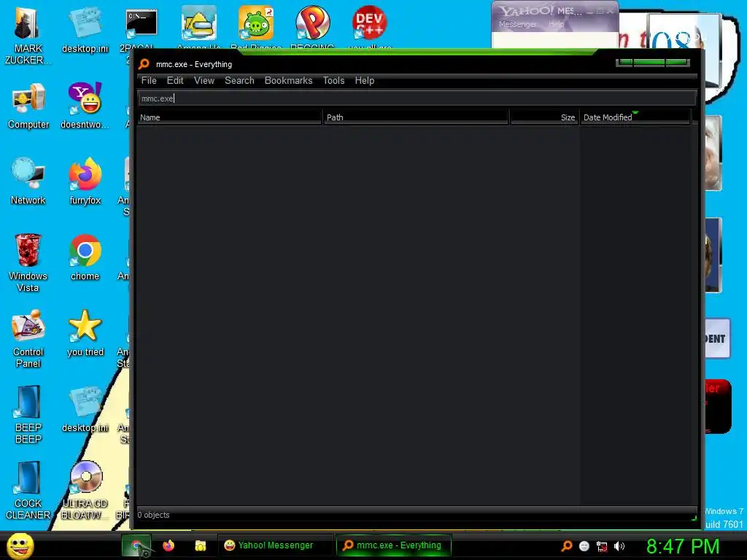Open the Among Us desktop shortcut

tap(198, 23)
